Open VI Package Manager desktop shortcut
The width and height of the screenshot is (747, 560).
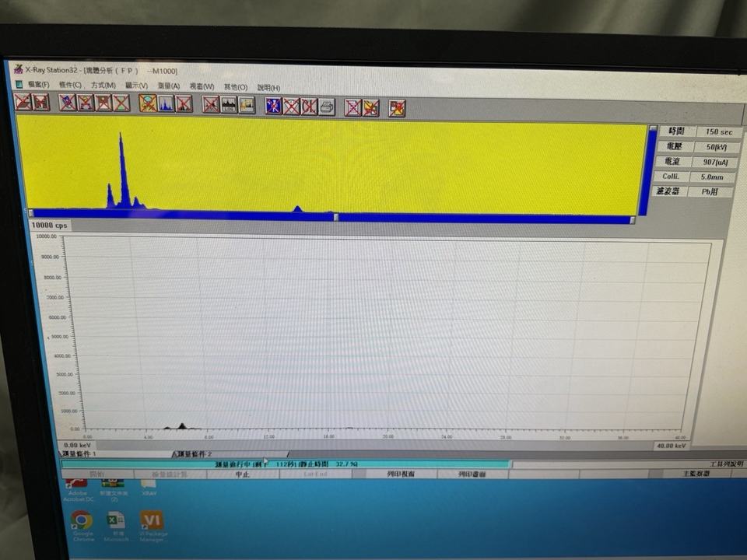(x=152, y=526)
